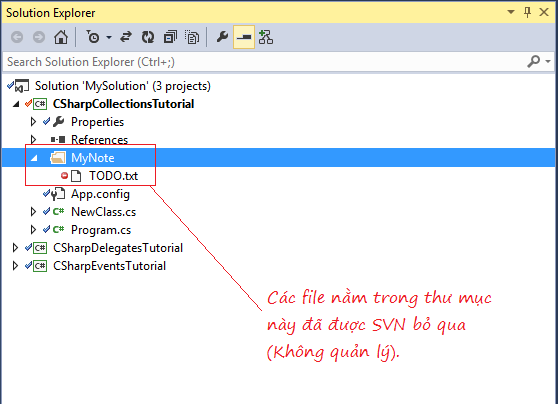Toggle the Auto Hide pin icon
558x404 pixels.
tap(527, 12)
